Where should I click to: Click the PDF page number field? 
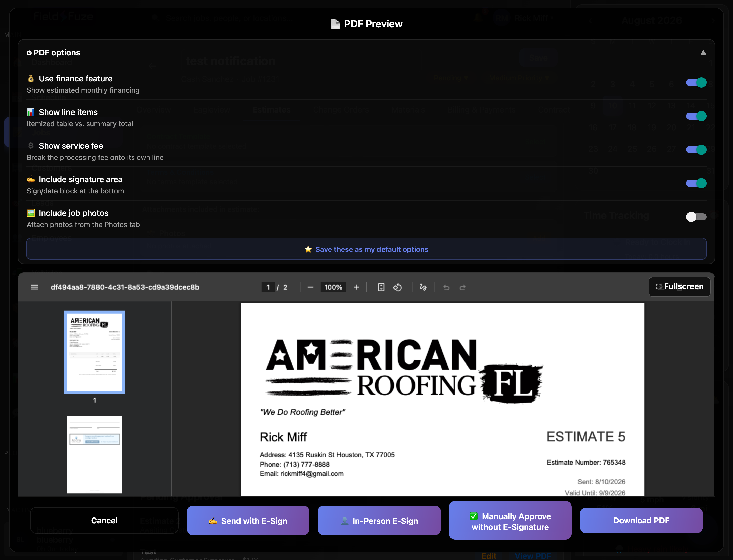268,287
